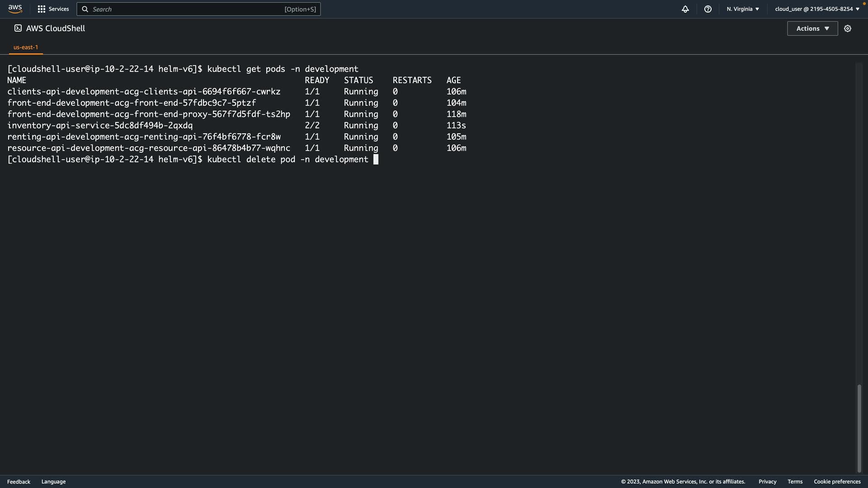The height and width of the screenshot is (488, 868).
Task: Open the Terms link
Action: click(x=795, y=482)
